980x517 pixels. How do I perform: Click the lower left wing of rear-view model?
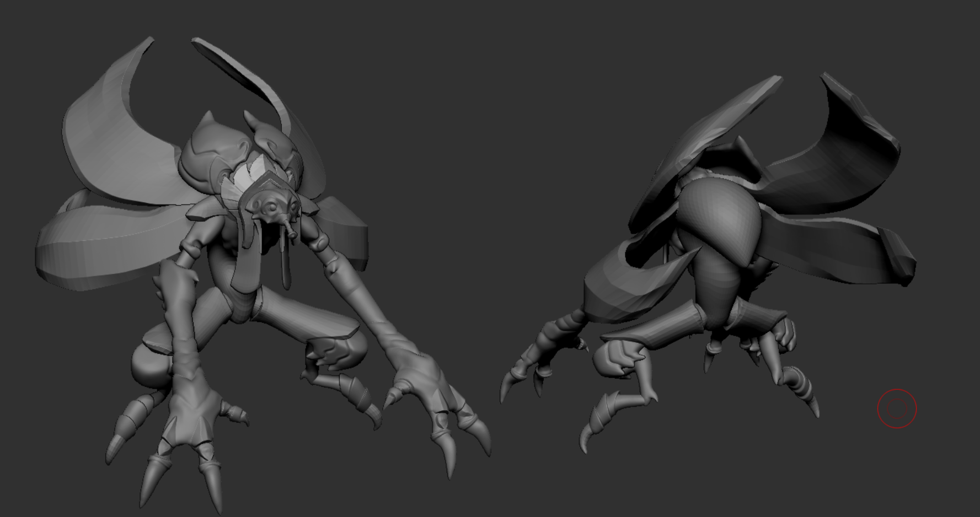[623, 287]
